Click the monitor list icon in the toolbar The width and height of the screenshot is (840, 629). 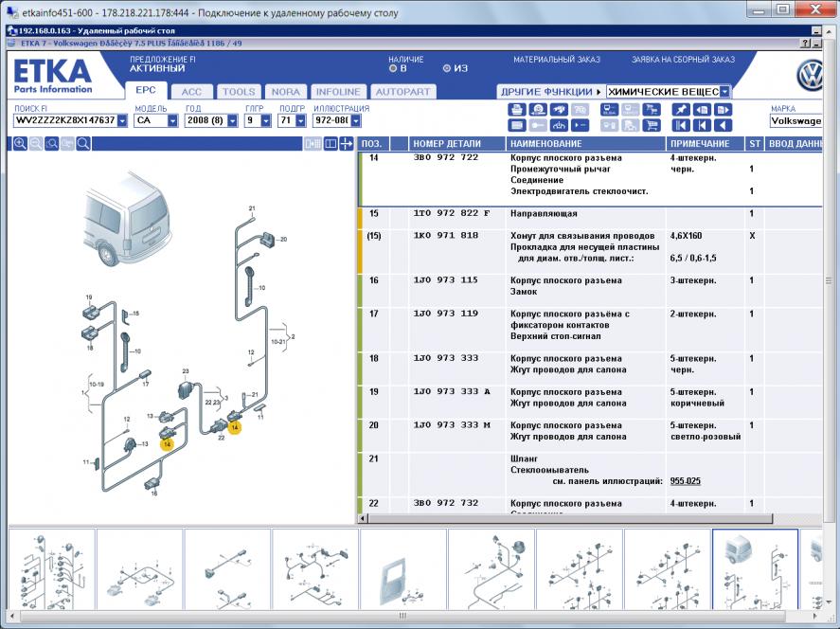pos(610,110)
